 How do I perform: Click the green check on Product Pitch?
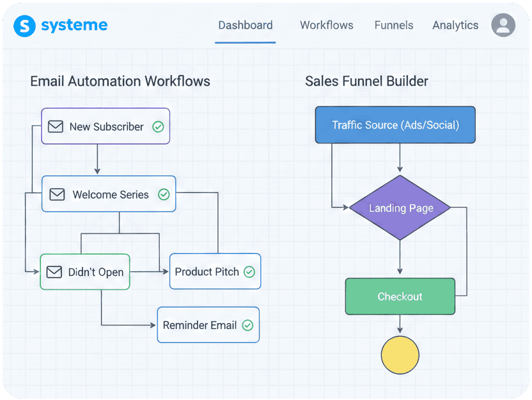click(x=249, y=272)
